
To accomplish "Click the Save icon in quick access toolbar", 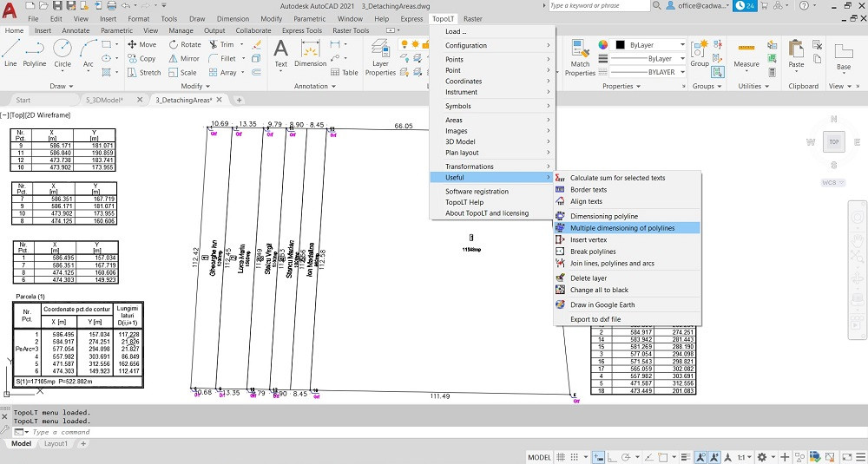I will click(x=56, y=5).
